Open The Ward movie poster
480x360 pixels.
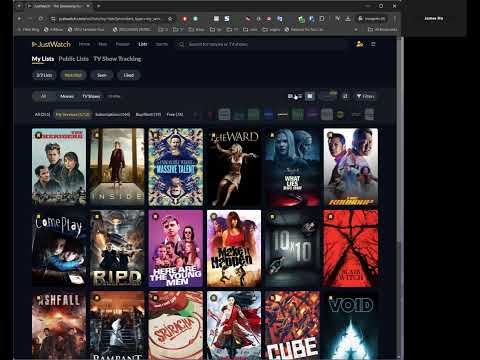coord(234,167)
